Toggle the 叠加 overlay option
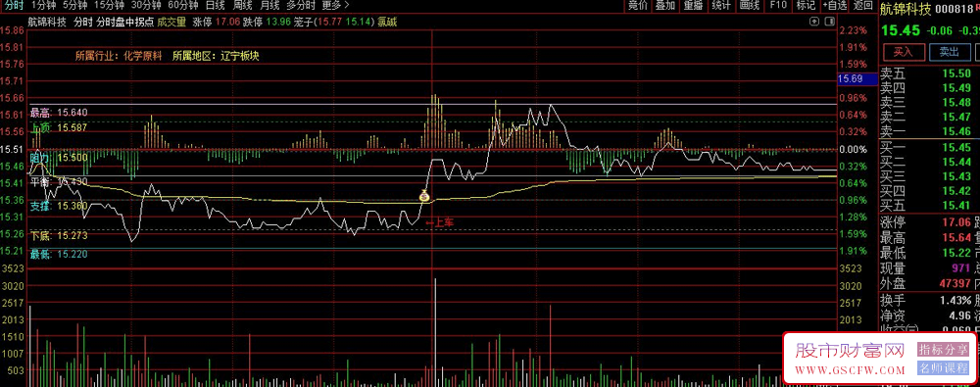The image size is (980, 387). click(665, 6)
